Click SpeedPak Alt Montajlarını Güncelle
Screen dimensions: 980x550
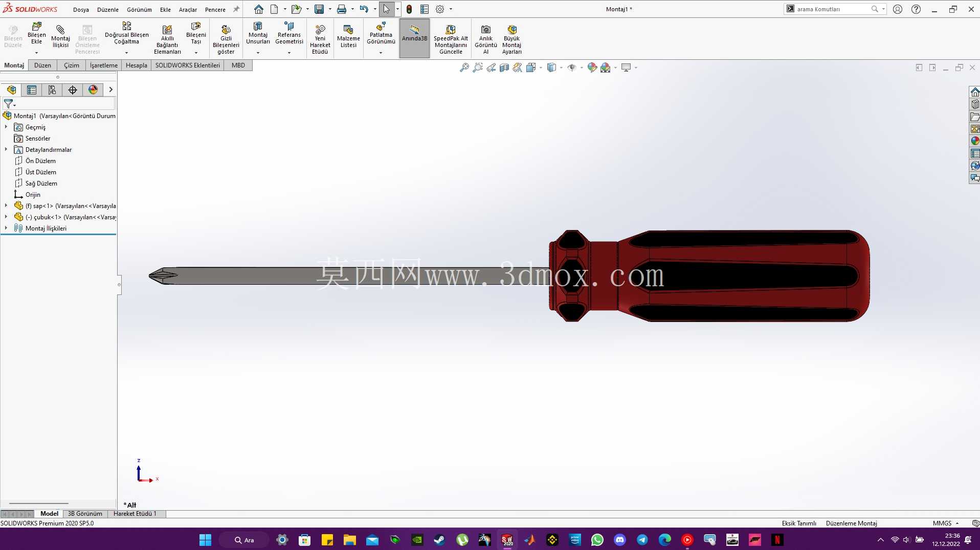coord(451,39)
